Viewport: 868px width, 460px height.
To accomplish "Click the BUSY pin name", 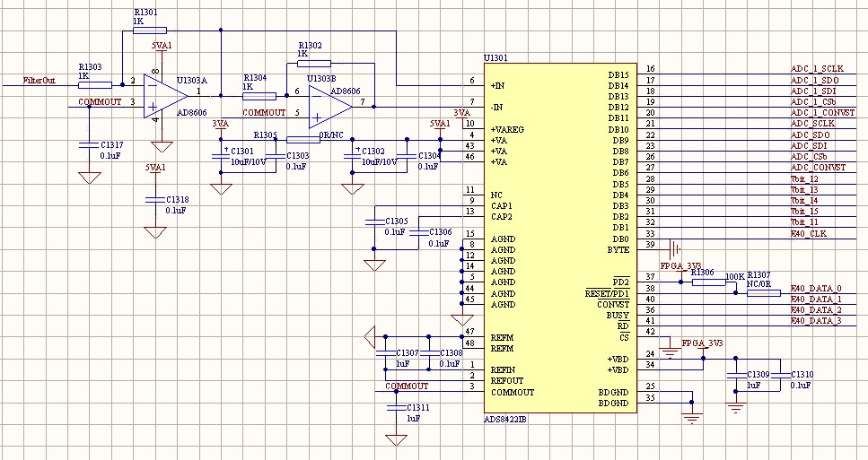I will [x=618, y=315].
